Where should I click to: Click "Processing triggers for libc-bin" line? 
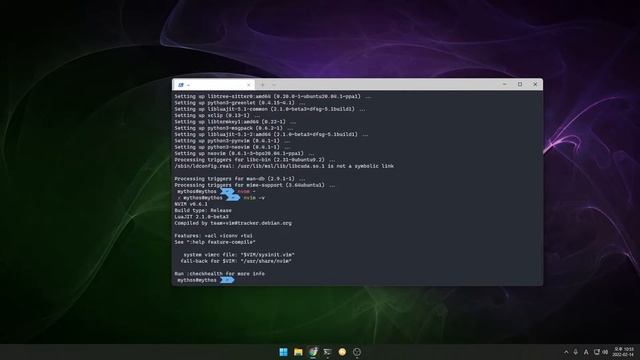255,160
